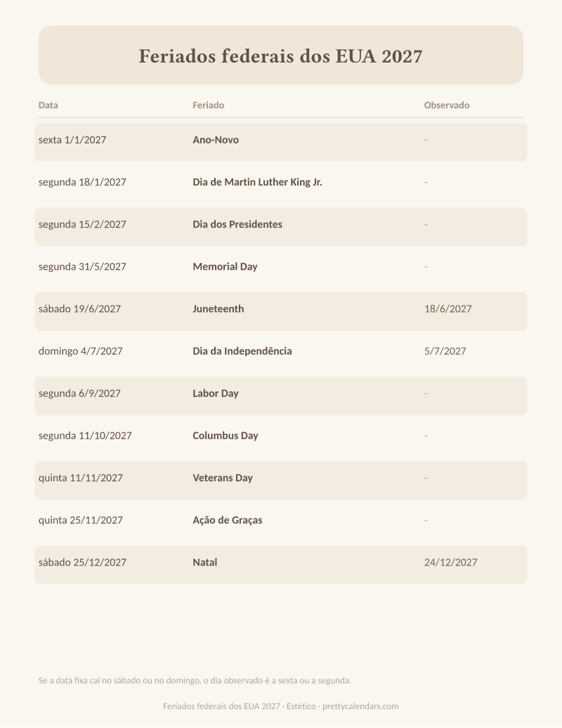Select the Feriado column header
This screenshot has height=728, width=562.
point(209,105)
